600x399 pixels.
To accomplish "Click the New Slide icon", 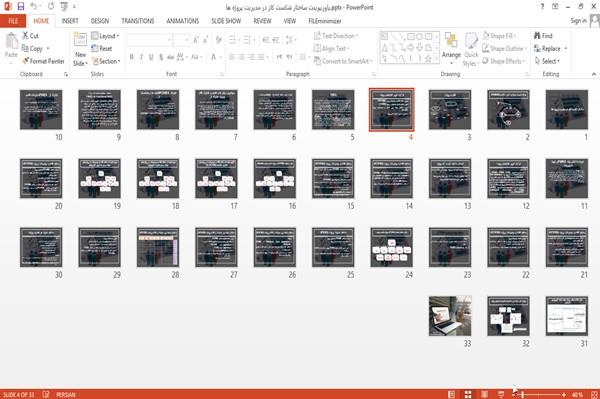I will coord(80,40).
